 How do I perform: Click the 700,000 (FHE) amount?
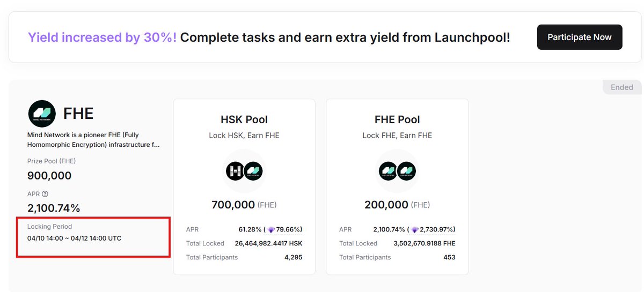pos(244,205)
